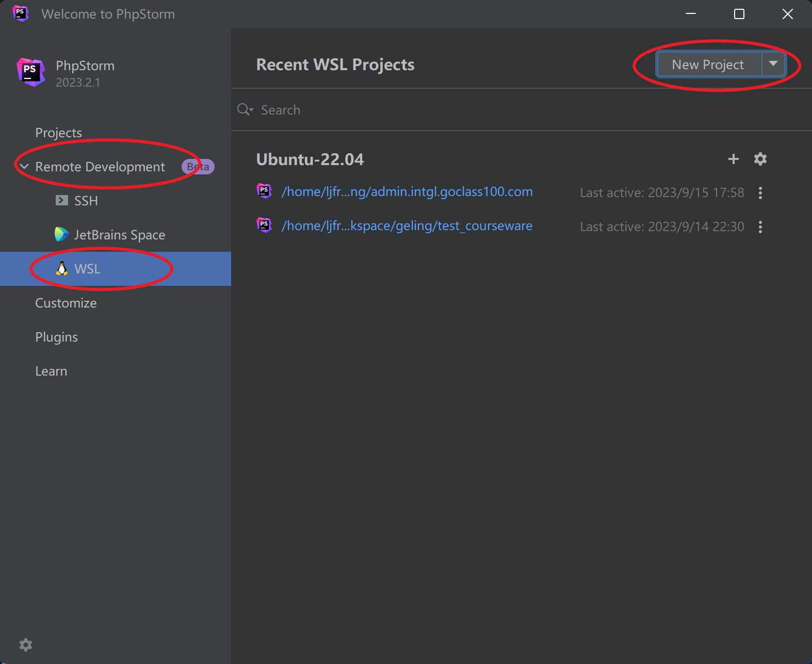
Task: Click Last active: 2023/9/15 17:58 text
Action: [x=662, y=192]
